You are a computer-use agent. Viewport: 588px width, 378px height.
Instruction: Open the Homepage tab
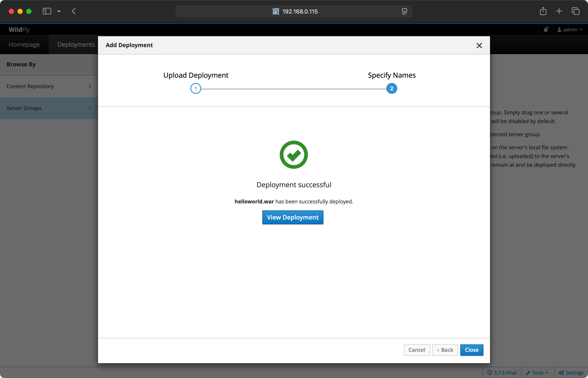pos(24,45)
